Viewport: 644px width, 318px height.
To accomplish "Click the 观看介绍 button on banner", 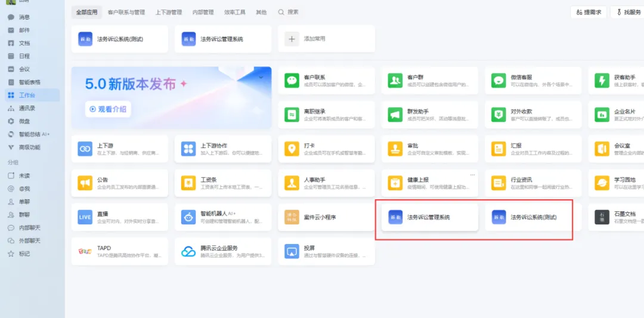I will [109, 109].
